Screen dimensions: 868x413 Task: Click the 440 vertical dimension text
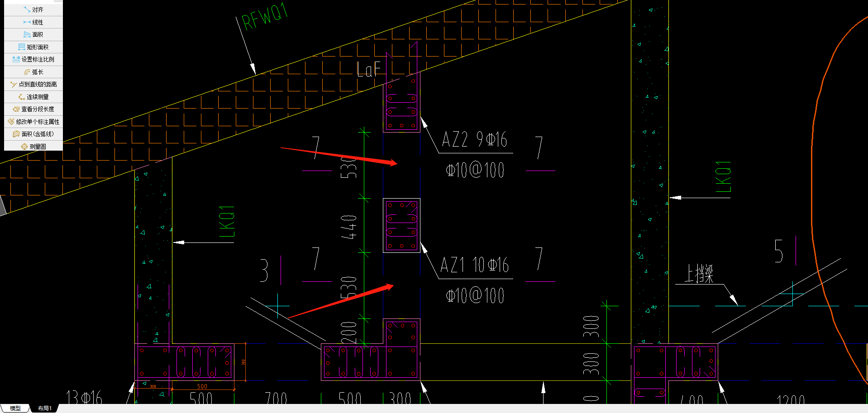[349, 227]
